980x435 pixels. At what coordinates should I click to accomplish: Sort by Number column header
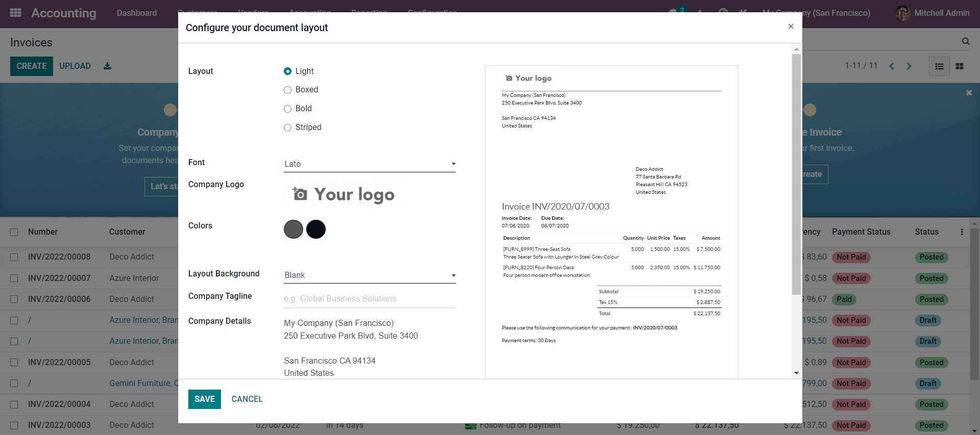pyautogui.click(x=43, y=232)
